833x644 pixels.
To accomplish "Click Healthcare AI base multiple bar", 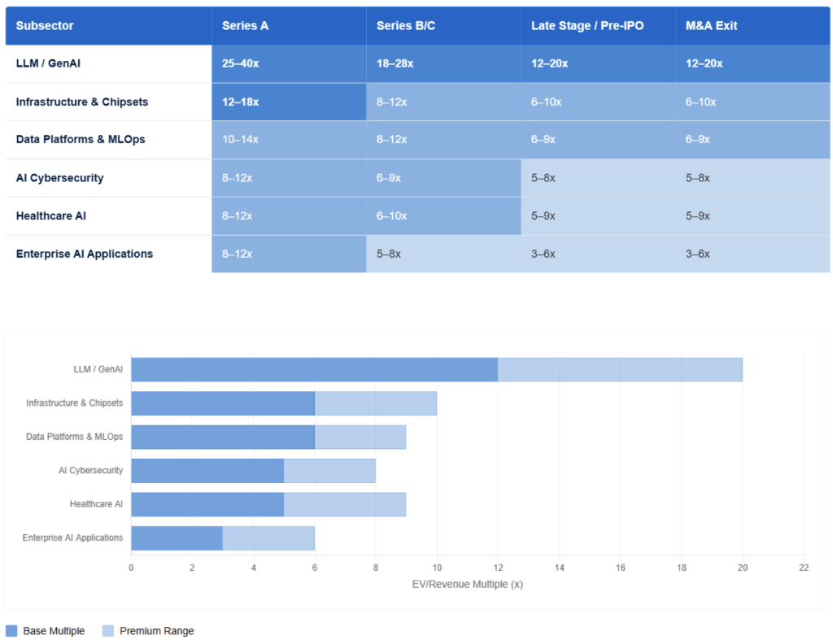I will [207, 504].
